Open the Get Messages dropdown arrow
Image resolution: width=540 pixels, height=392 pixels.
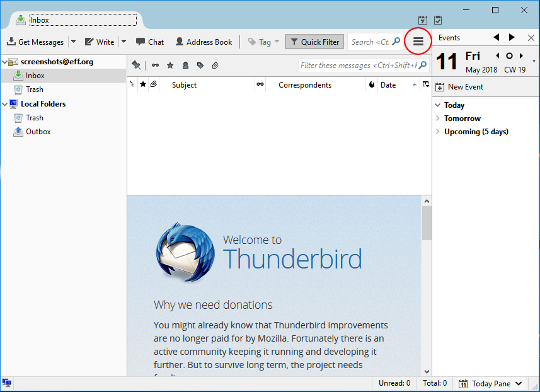pos(73,42)
